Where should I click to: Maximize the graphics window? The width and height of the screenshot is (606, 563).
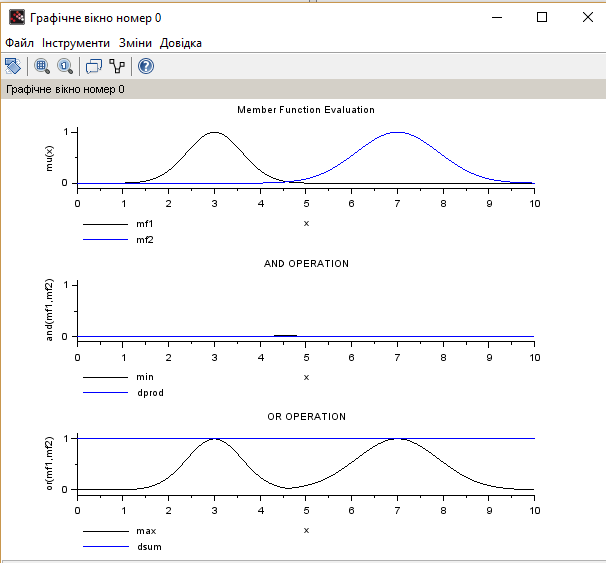coord(542,17)
